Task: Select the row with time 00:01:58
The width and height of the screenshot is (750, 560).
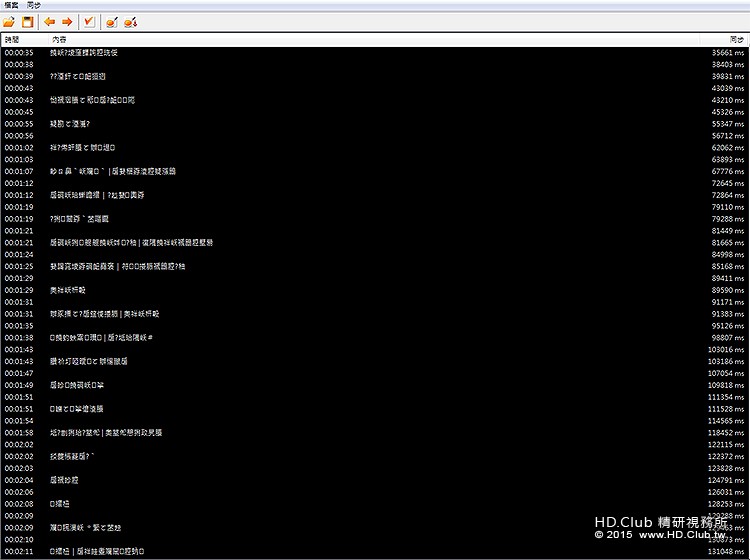Action: coord(375,433)
